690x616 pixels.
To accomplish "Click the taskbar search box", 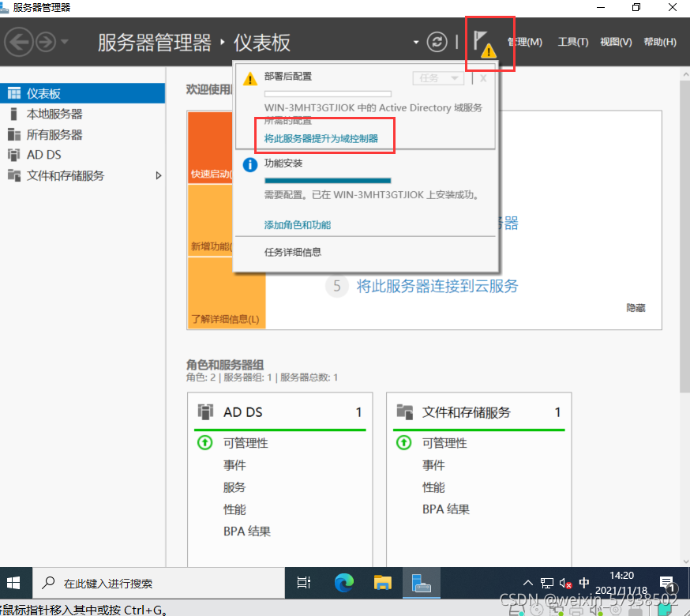I will [x=159, y=583].
